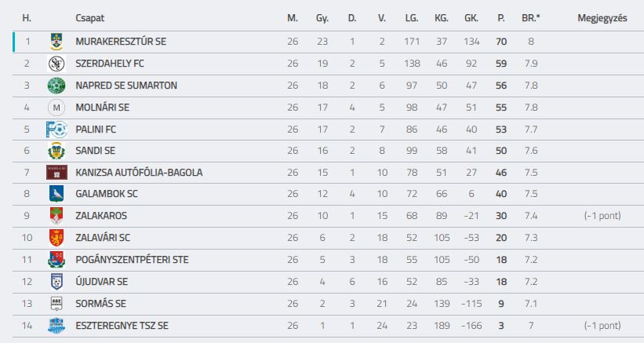Click the green Napred SE Sumarton badge
This screenshot has height=343, width=644.
pyautogui.click(x=56, y=86)
